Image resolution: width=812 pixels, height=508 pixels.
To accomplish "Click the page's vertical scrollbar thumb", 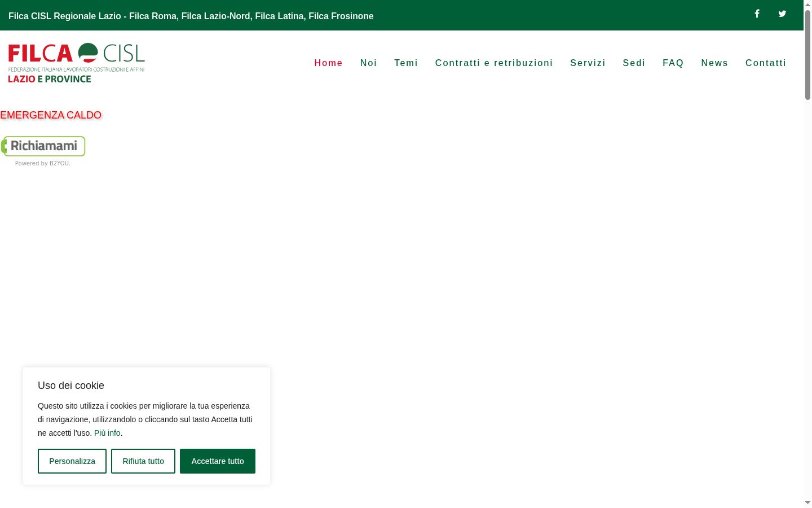I will click(807, 55).
